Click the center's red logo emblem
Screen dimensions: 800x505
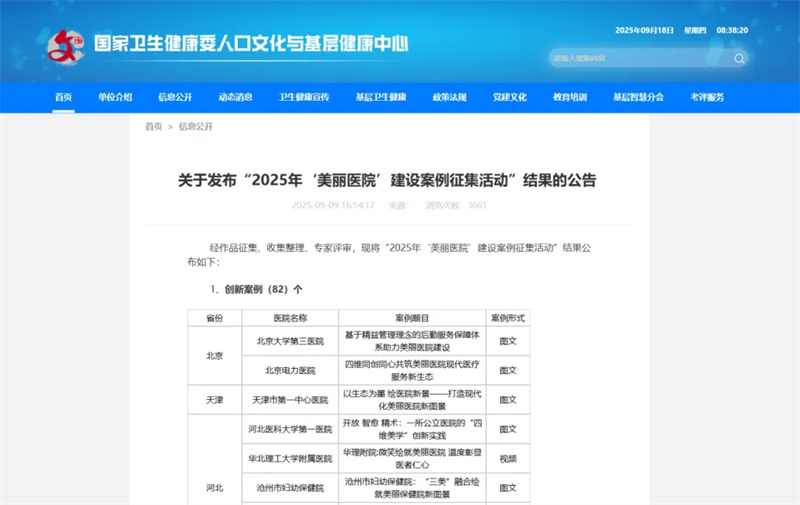coord(66,45)
